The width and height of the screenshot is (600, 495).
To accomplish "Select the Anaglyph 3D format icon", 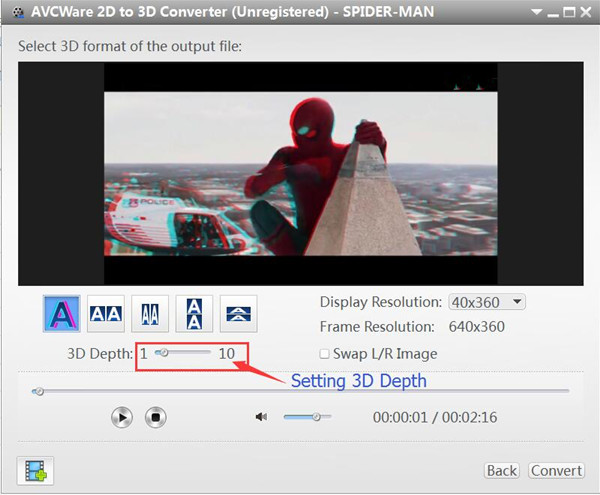I will [62, 314].
